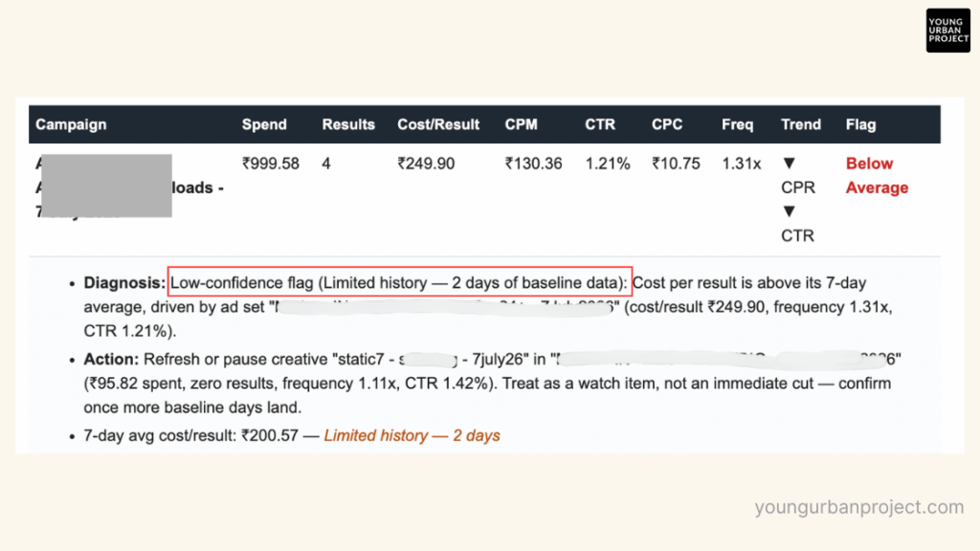Click the Campaign column header
980x551 pixels.
click(x=71, y=124)
